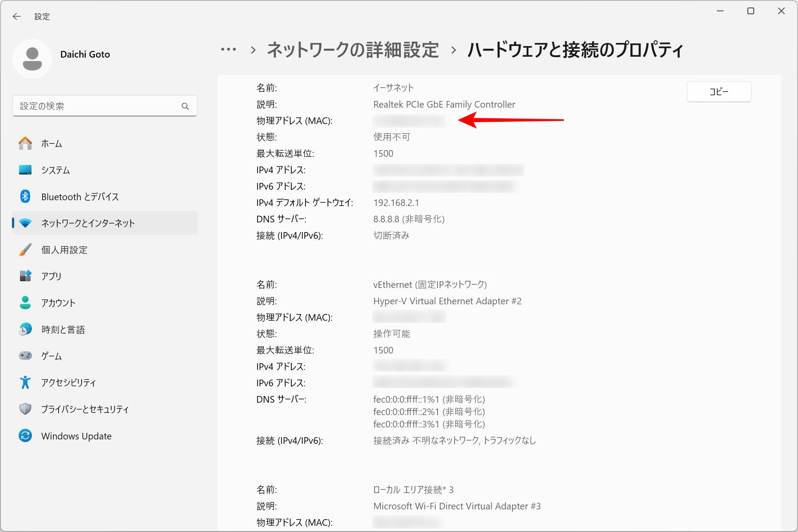Click the Gaming controller icon

(x=25, y=356)
